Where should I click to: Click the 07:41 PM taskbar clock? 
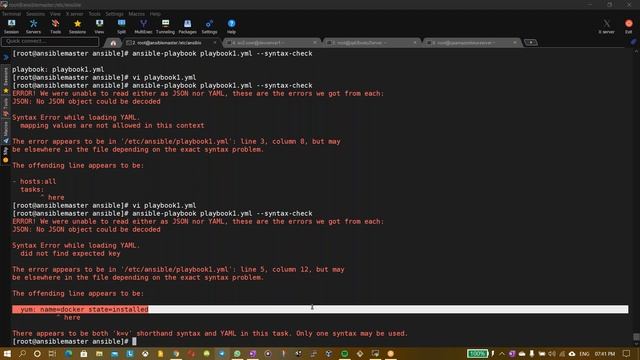605,353
